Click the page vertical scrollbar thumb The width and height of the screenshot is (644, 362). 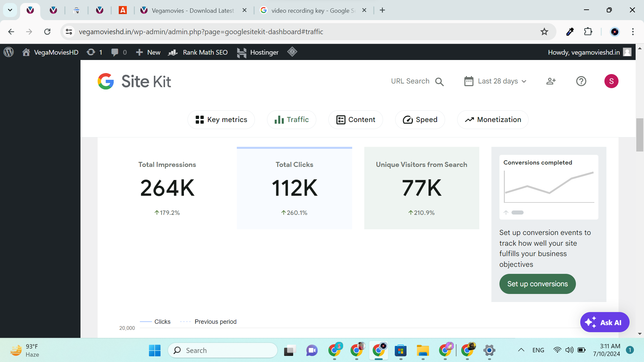click(639, 135)
